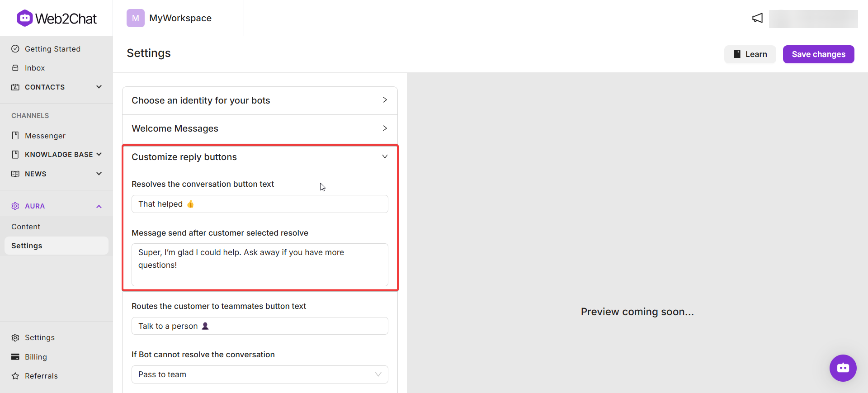Open the chat widget bubble
The width and height of the screenshot is (868, 393).
[843, 368]
